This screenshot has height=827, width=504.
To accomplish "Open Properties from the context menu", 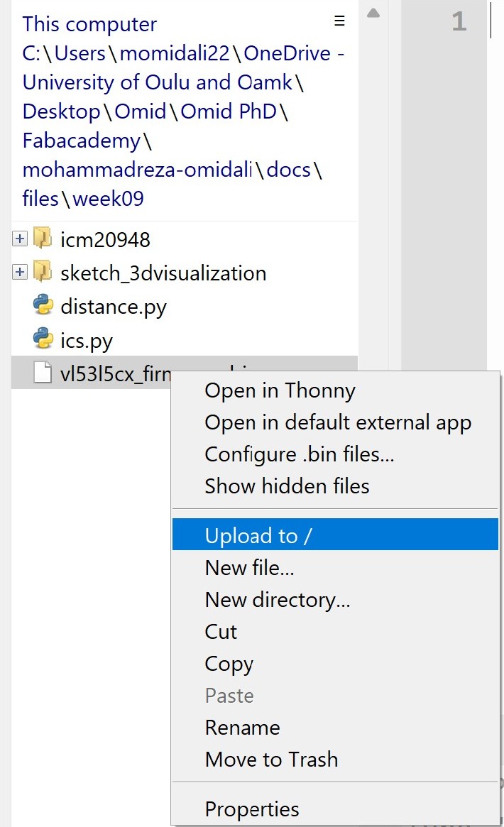I will coord(252,809).
